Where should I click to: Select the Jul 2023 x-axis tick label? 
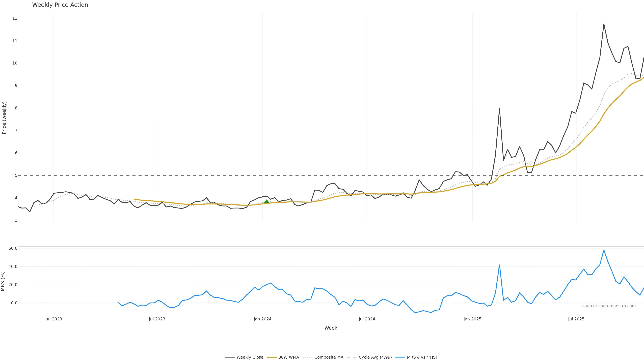157,319
